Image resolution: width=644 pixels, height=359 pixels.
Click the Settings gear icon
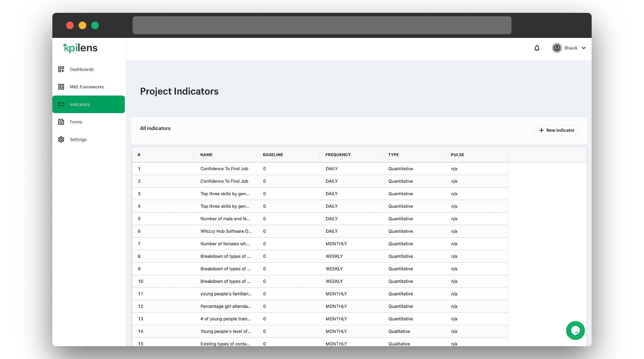(61, 139)
